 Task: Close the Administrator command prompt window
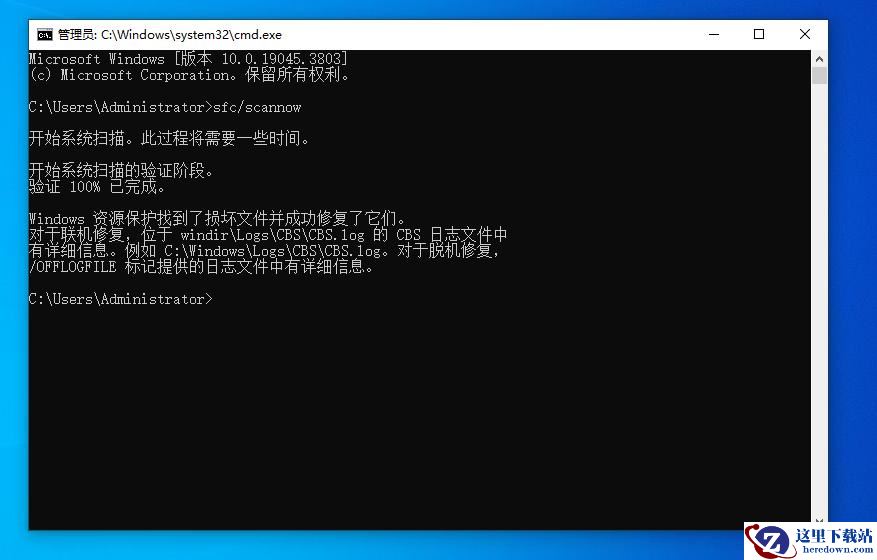tap(805, 34)
